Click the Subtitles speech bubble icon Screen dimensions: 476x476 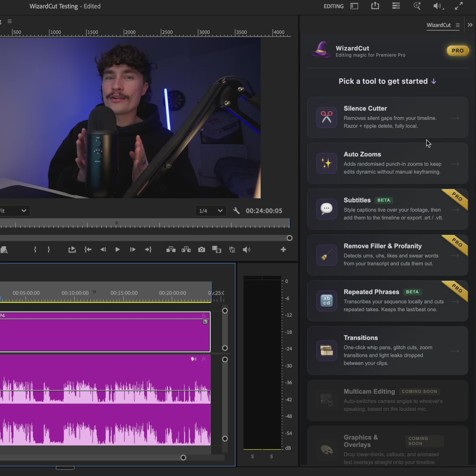click(x=326, y=209)
